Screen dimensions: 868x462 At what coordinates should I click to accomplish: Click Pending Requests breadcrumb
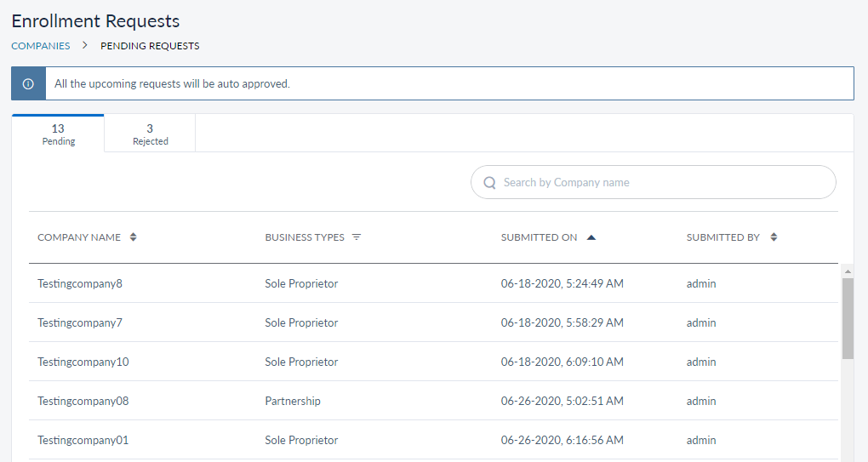(150, 46)
